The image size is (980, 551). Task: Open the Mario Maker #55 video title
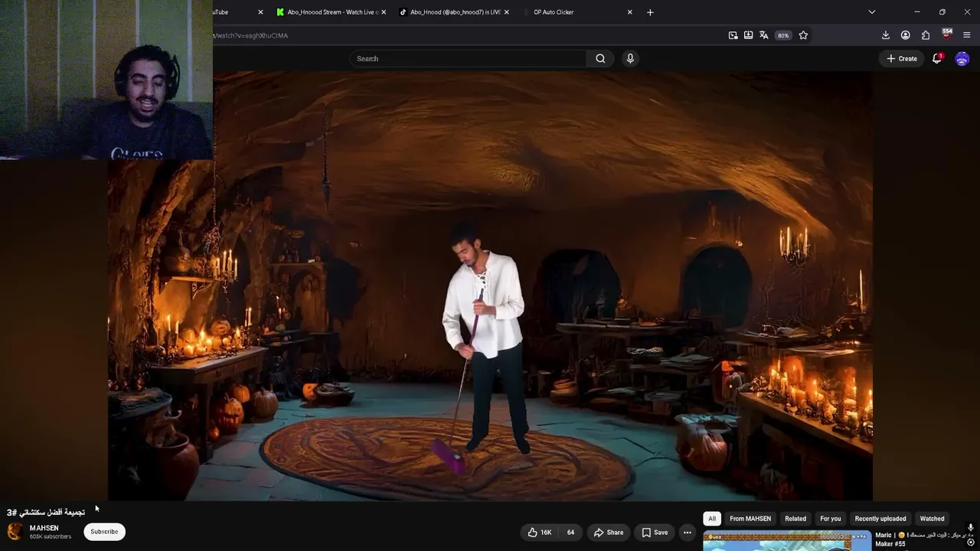(923, 540)
